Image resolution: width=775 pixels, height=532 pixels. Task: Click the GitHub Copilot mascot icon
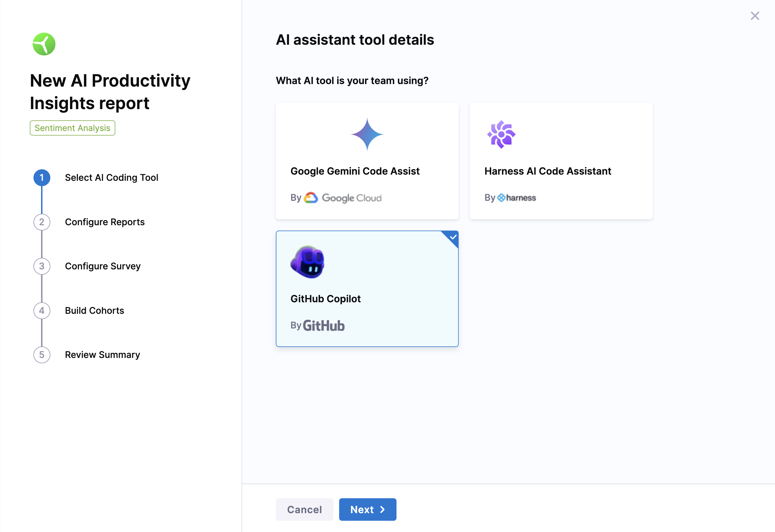click(x=307, y=262)
